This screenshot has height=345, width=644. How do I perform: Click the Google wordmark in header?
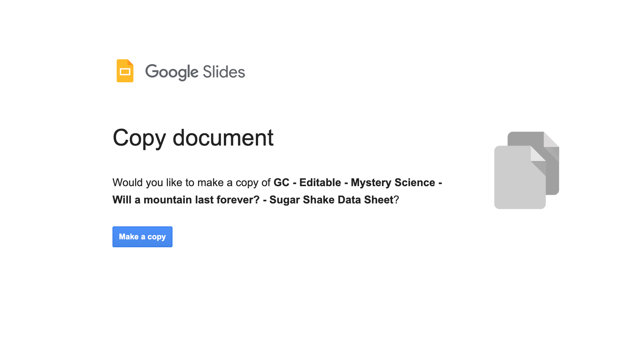click(x=172, y=72)
